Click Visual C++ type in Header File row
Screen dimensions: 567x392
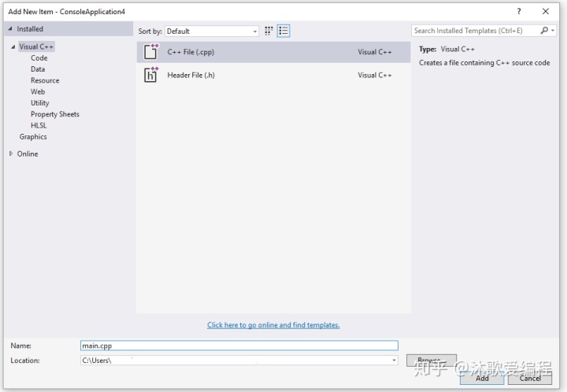click(x=375, y=75)
